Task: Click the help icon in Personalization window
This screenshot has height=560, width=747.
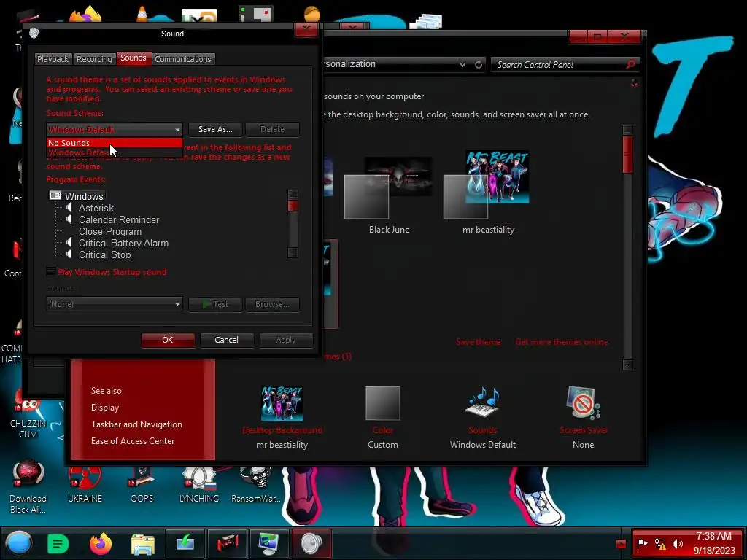Action: 634,83
